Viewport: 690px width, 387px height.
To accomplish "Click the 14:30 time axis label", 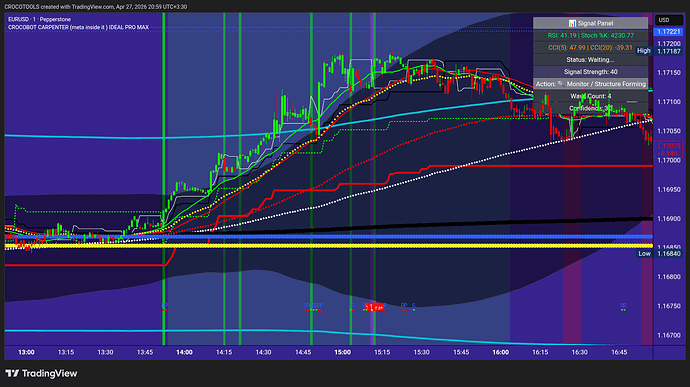I will click(x=263, y=352).
